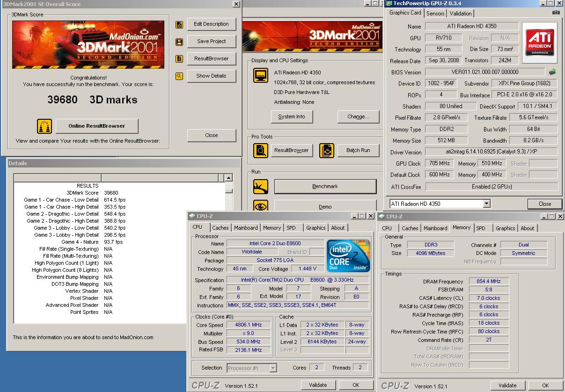Click the ATI Radeon Graphics logo
565x392 pixels.
[540, 43]
